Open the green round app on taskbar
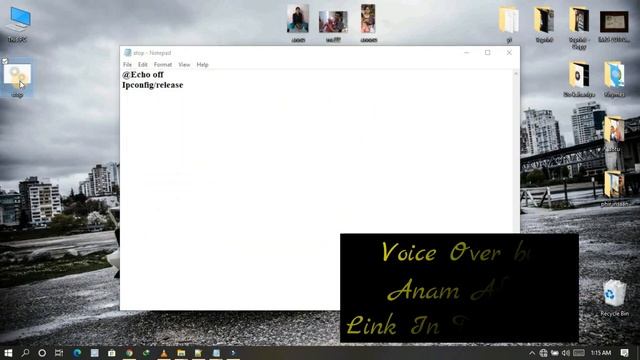 [146, 353]
